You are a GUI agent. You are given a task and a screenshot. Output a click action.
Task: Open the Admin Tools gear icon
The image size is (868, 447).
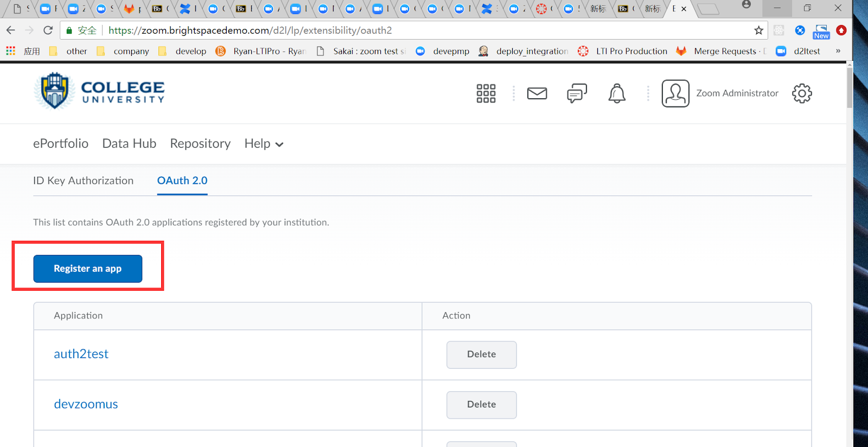tap(802, 93)
